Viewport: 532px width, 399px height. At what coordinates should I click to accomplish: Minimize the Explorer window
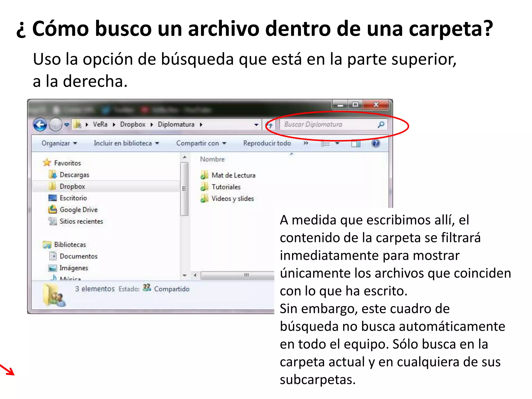coord(340,105)
